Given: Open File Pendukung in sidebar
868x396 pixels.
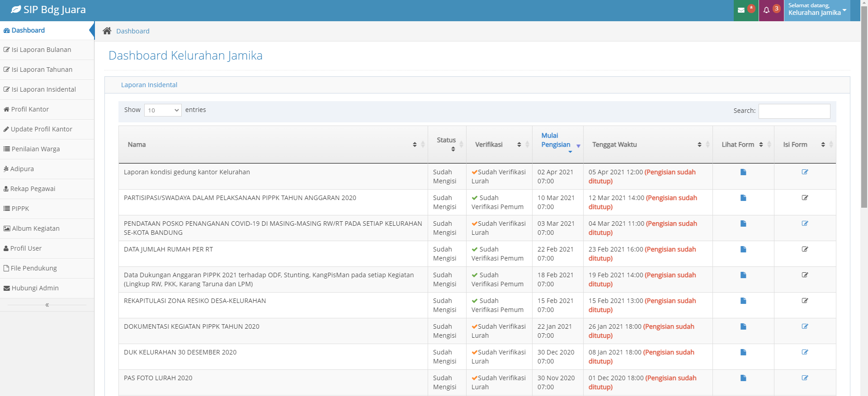Looking at the screenshot, I should 47,268.
